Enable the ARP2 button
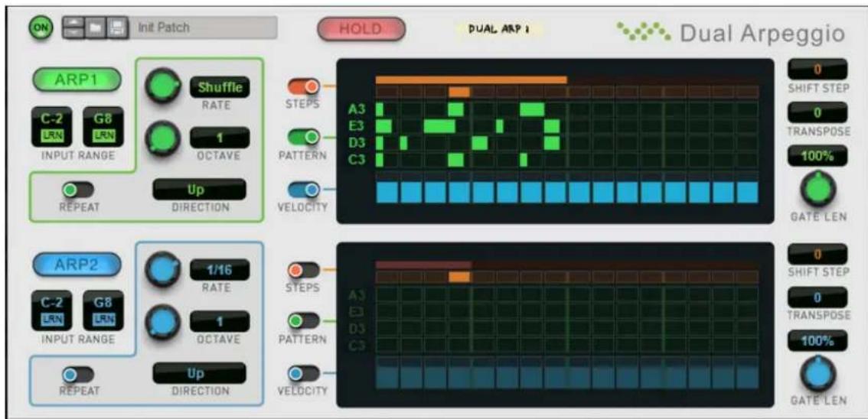 coord(77,264)
